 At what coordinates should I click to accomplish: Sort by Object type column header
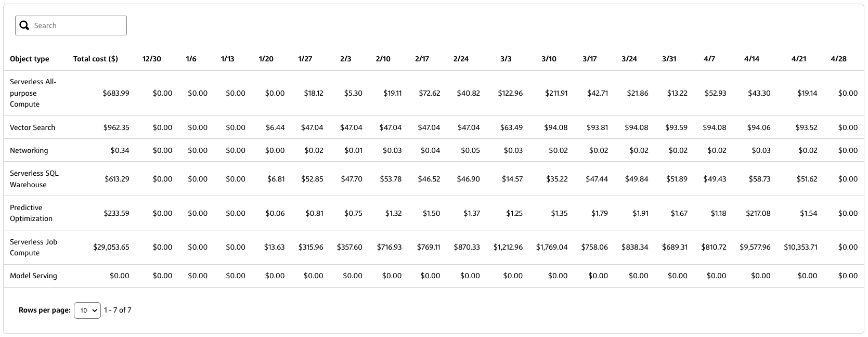point(30,59)
